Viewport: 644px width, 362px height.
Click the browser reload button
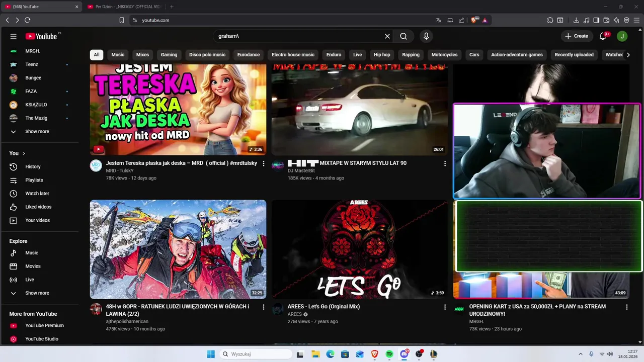click(27, 20)
